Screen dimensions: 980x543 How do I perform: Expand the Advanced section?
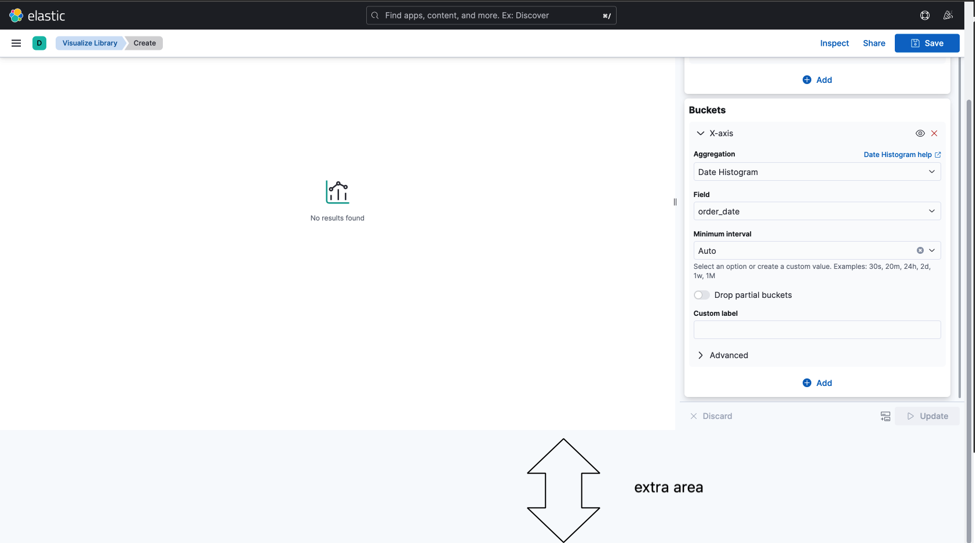[723, 355]
